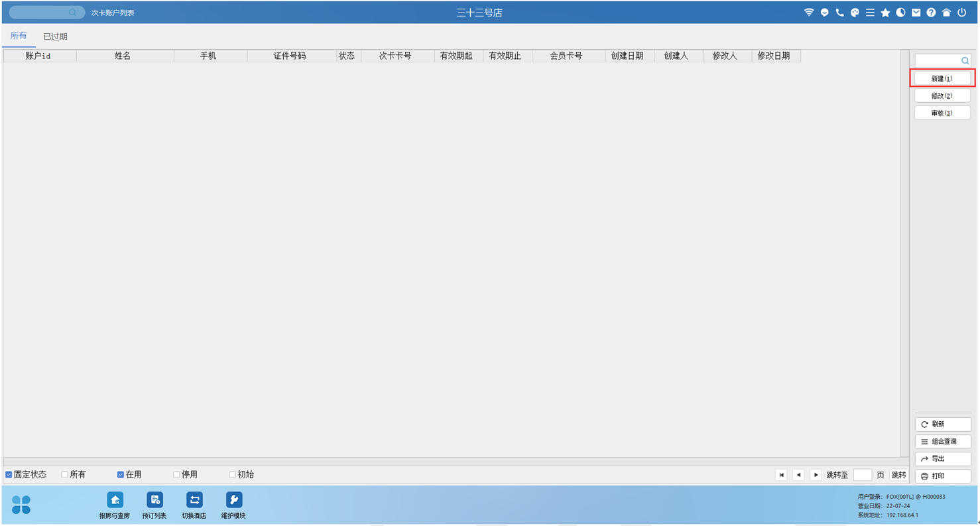Click the 手机 column header
Viewport: 980px width, 526px height.
[x=210, y=56]
